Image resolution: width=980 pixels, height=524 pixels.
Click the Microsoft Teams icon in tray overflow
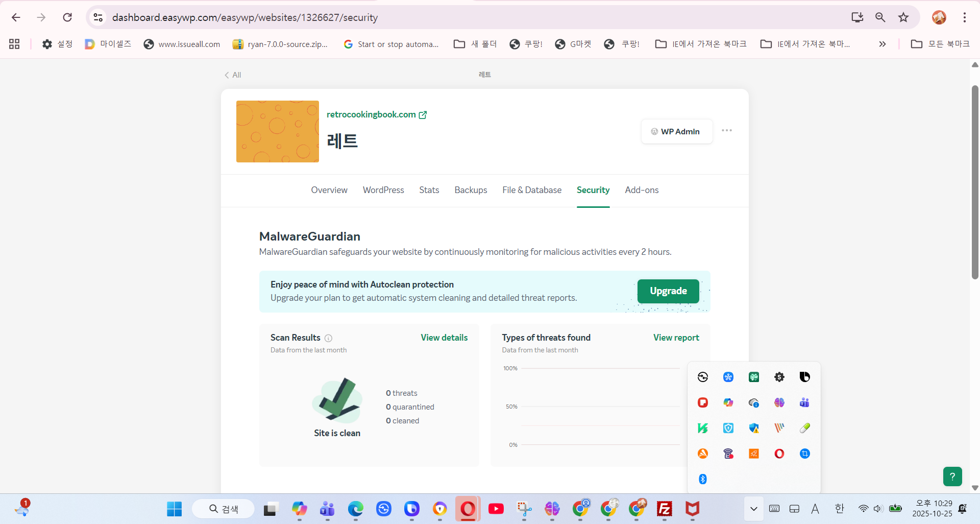coord(805,402)
